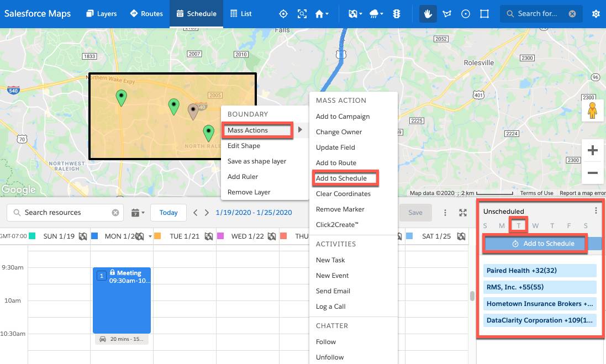Viewport: 606px width, 364px height.
Task: Toggle the traffic light icon
Action: pos(397,14)
